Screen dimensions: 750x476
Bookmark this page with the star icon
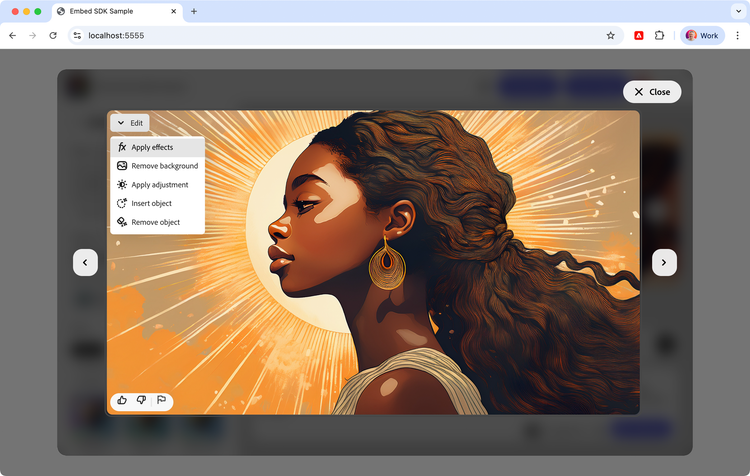pyautogui.click(x=610, y=35)
